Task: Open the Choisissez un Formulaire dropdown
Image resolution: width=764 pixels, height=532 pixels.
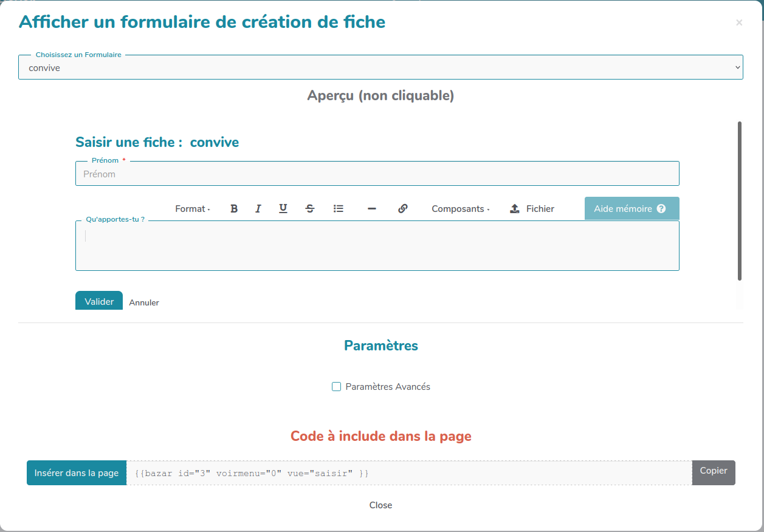Action: [380, 67]
